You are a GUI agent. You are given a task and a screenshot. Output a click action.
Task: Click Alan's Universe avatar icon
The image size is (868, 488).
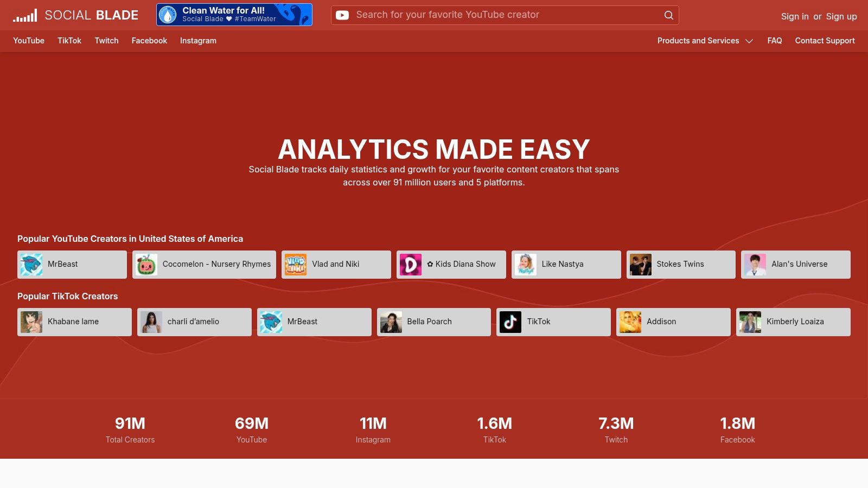pos(755,265)
